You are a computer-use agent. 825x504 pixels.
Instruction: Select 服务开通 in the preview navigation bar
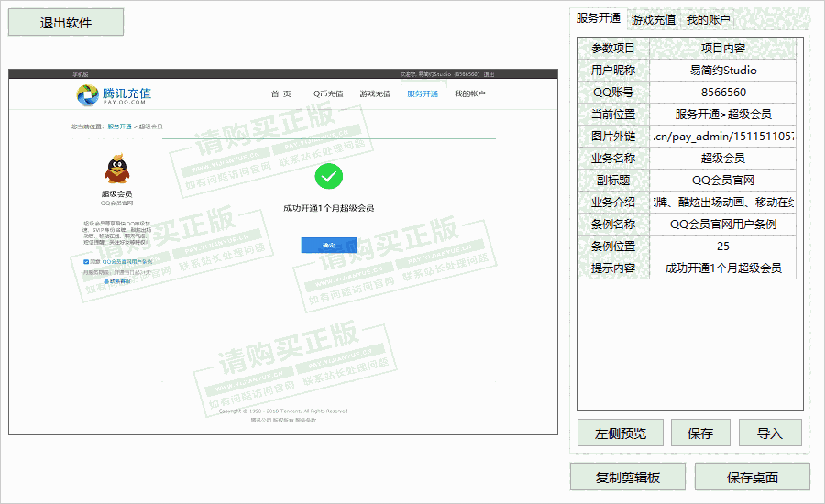(423, 93)
